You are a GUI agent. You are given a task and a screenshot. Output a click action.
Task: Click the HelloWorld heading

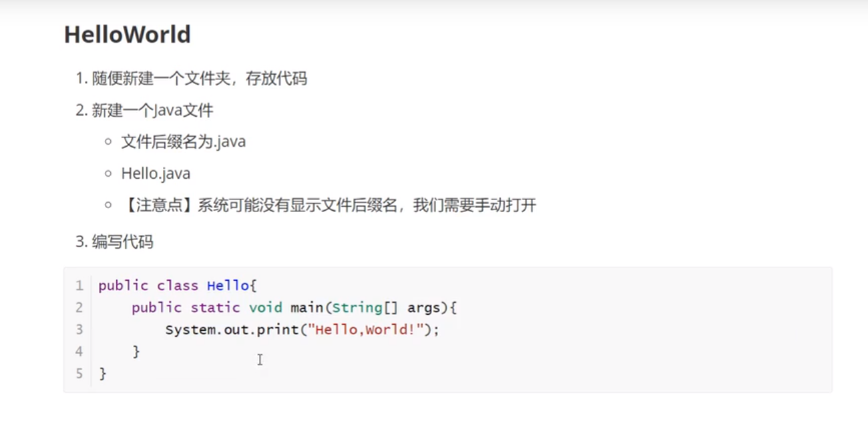point(128,35)
